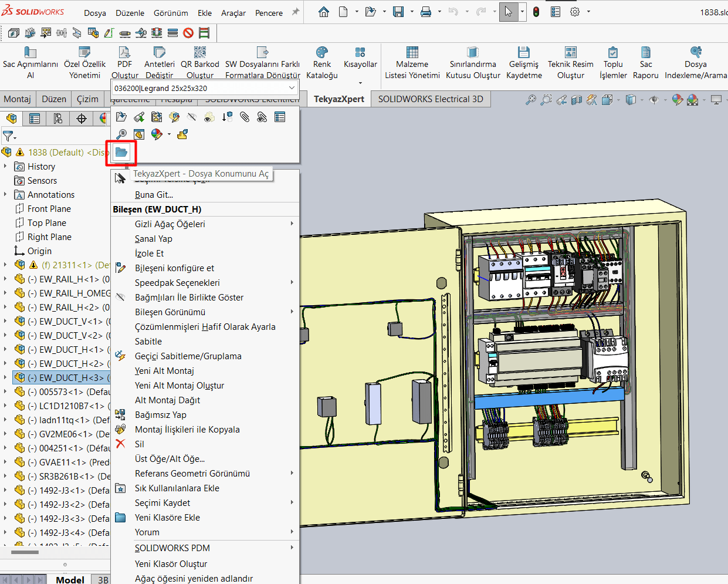
Task: Click the Edit Appearance color ball icon
Action: [x=157, y=134]
